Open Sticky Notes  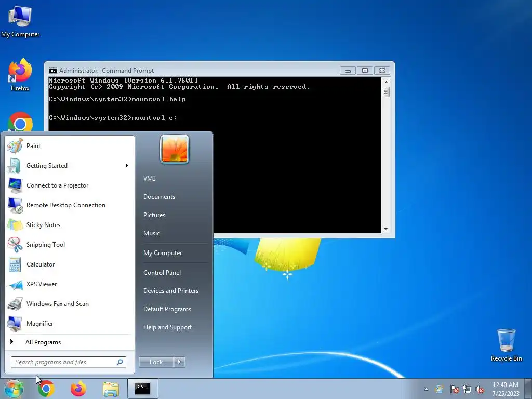[x=70, y=225]
